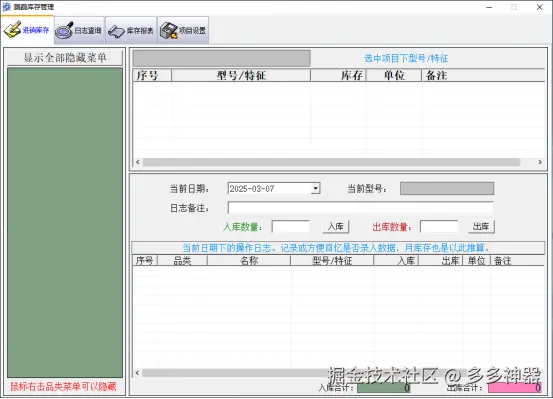Image resolution: width=553 pixels, height=399 pixels.
Task: Click the 入库 column header in log table
Action: (396, 261)
